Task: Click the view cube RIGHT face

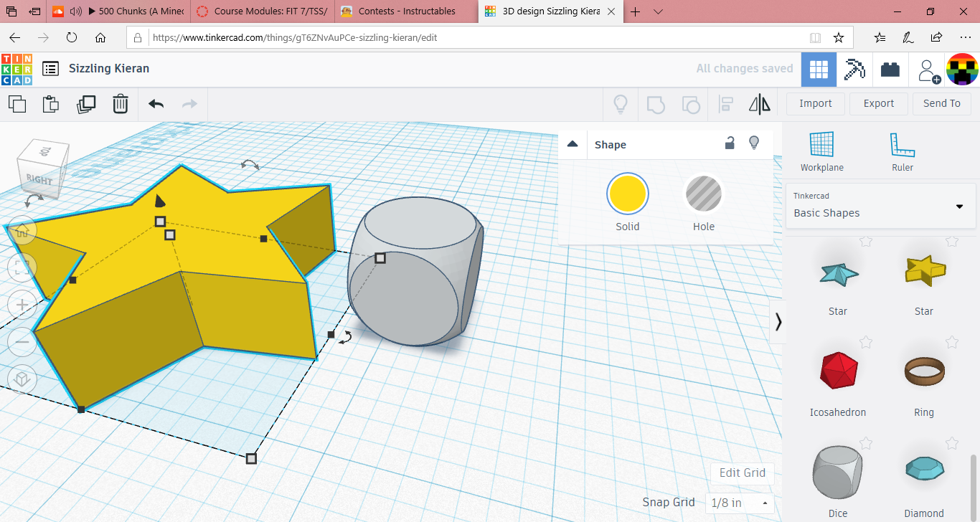Action: (x=39, y=179)
